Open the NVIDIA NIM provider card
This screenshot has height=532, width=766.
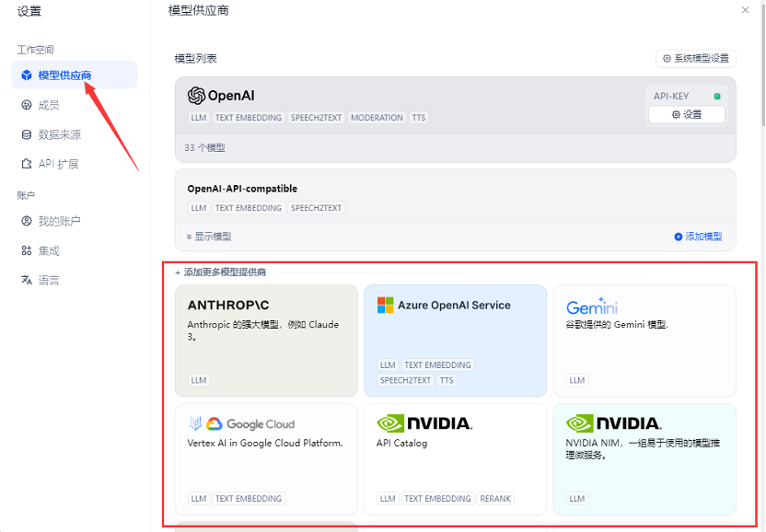(644, 457)
